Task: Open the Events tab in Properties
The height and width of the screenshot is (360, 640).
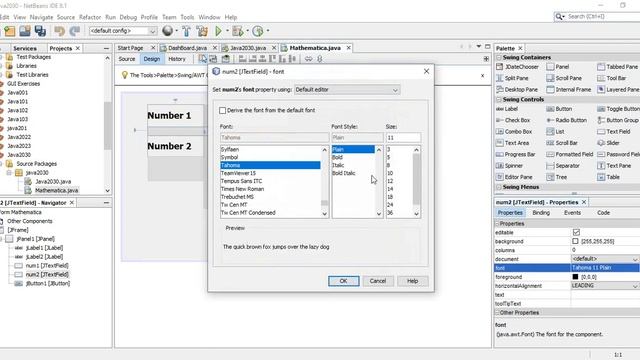Action: coord(572,213)
